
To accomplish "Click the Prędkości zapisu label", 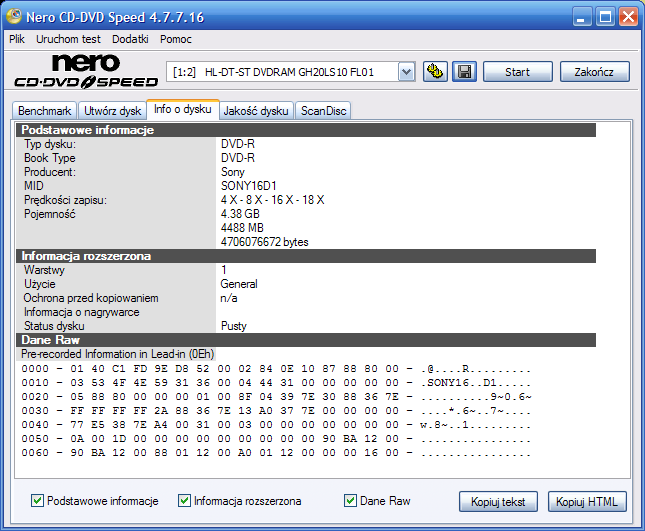I will pyautogui.click(x=65, y=200).
